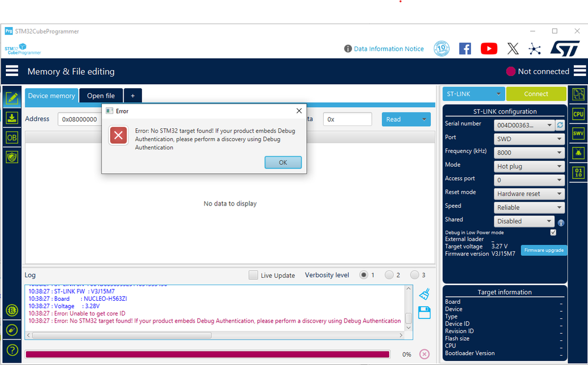Open the Option Bytes OB icon
Viewport: 588px width, 365px height.
12,138
